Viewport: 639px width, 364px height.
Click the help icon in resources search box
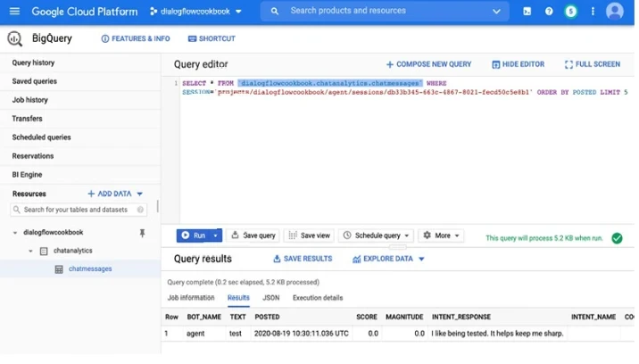[x=140, y=210]
